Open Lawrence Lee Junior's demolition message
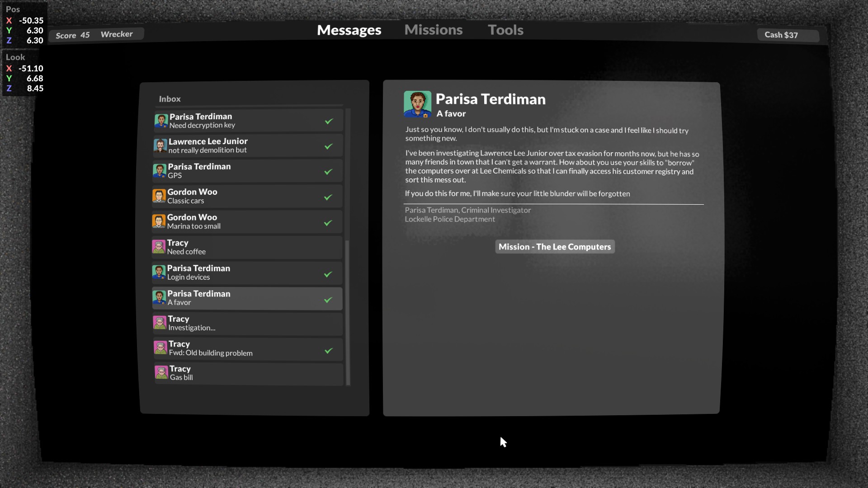This screenshot has width=868, height=488. point(248,145)
